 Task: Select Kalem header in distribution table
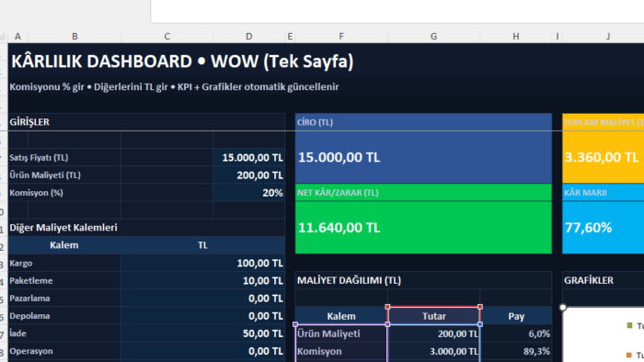[x=341, y=316]
